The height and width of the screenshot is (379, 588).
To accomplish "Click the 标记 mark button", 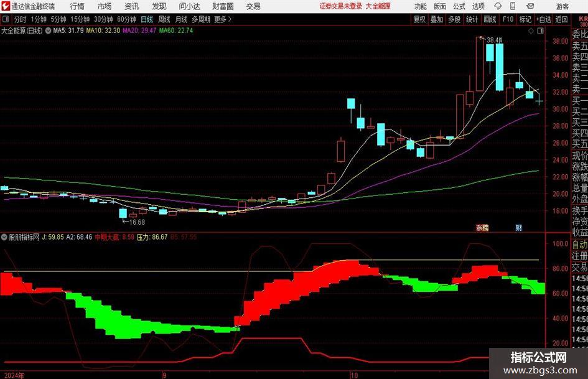I will (525, 19).
